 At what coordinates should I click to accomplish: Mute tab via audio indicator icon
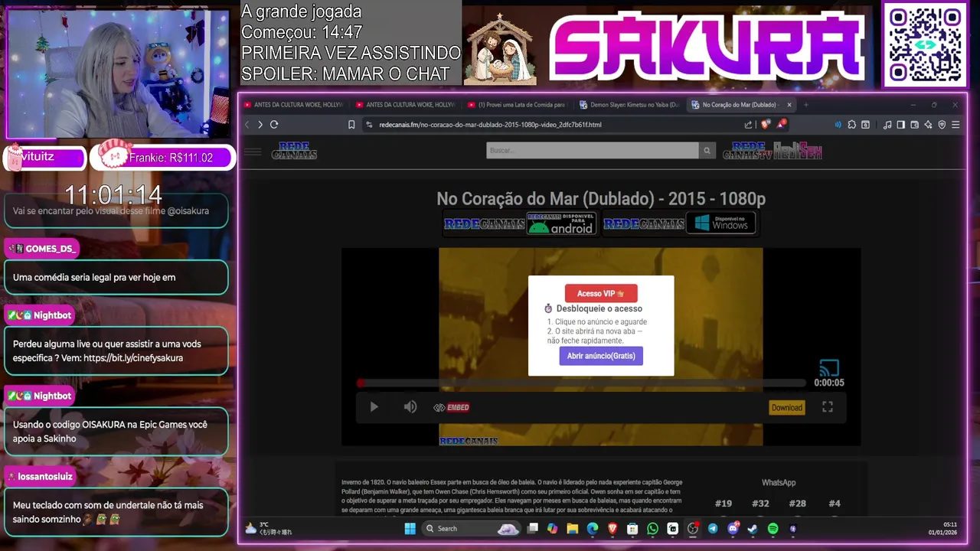click(x=838, y=125)
